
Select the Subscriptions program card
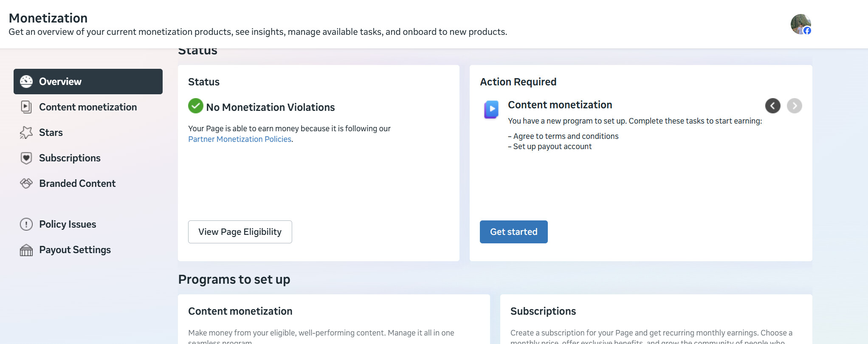coord(656,319)
